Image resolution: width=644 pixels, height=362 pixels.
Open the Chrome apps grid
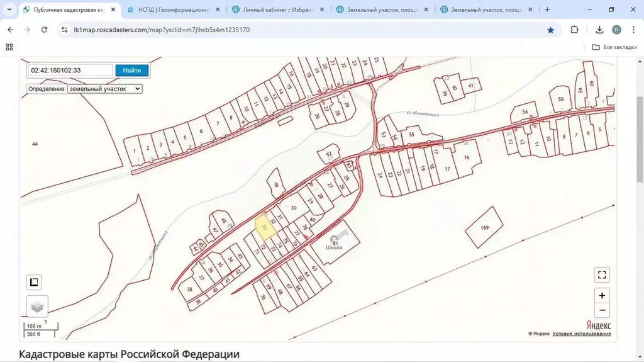pos(9,47)
